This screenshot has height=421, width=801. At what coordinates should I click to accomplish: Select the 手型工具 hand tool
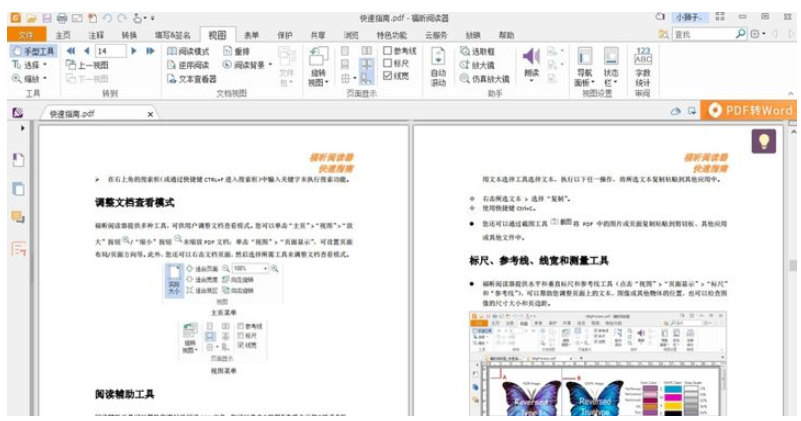tap(34, 51)
